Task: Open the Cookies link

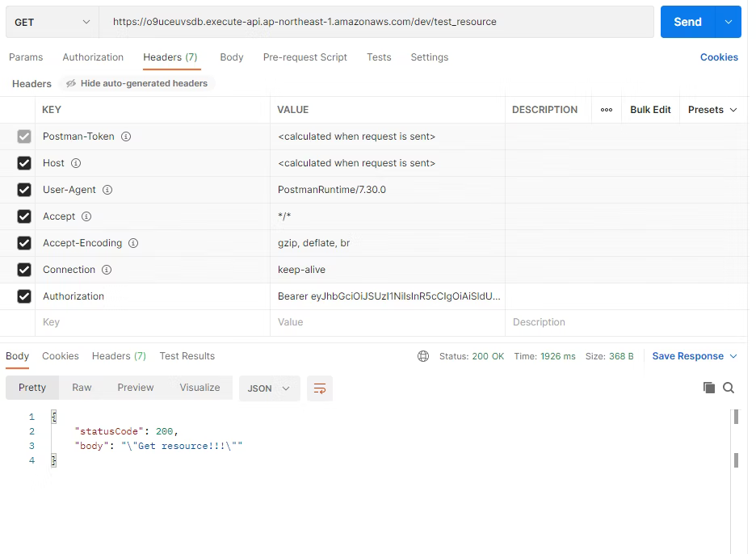Action: pyautogui.click(x=718, y=57)
